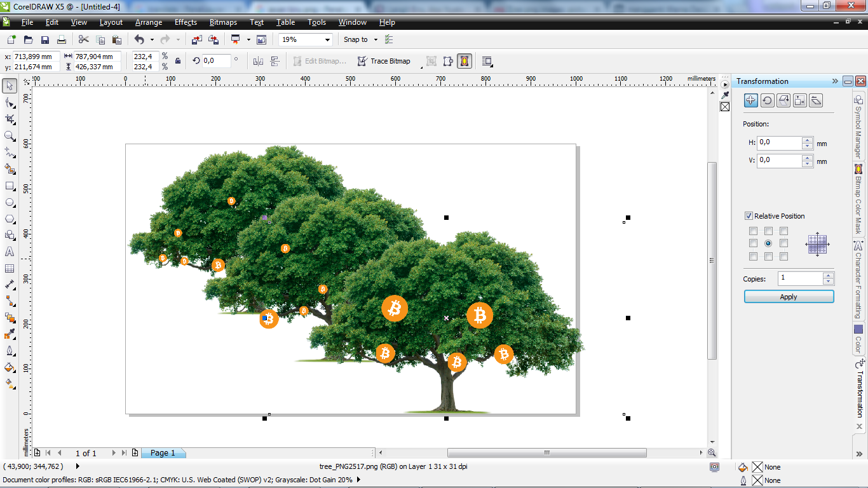Open the Effects menu
This screenshot has width=868, height=488.
coord(186,22)
